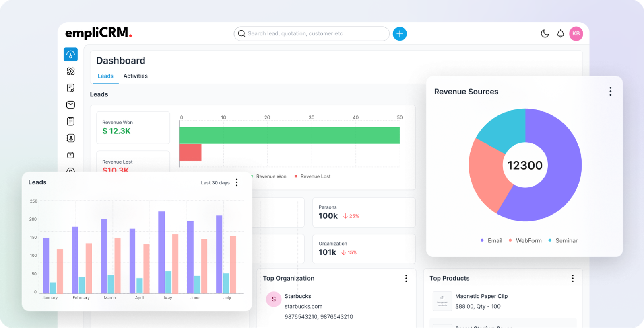
Task: Toggle Email series in Revenue Sources legend
Action: 491,240
